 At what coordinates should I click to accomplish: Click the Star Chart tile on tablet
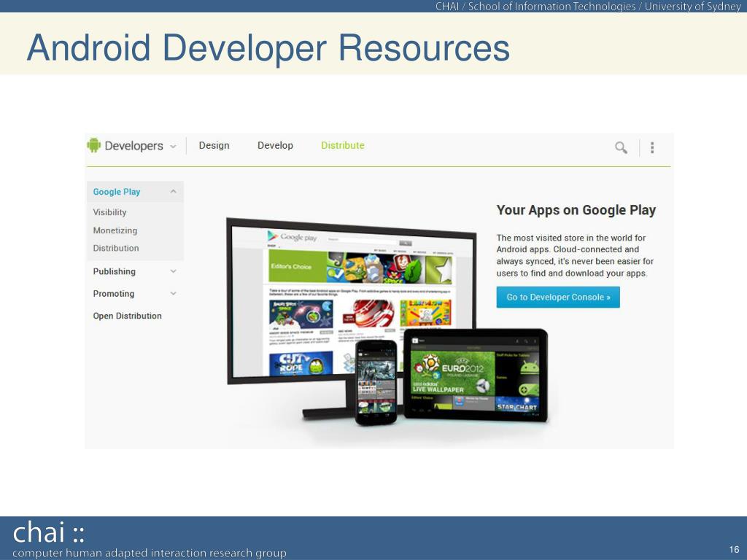(x=517, y=402)
